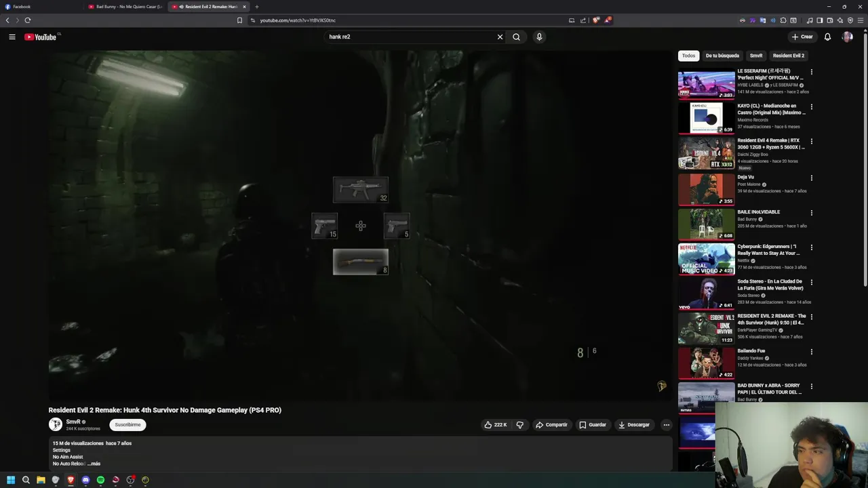The width and height of the screenshot is (868, 488).
Task: Click the Crear button
Action: coord(802,37)
